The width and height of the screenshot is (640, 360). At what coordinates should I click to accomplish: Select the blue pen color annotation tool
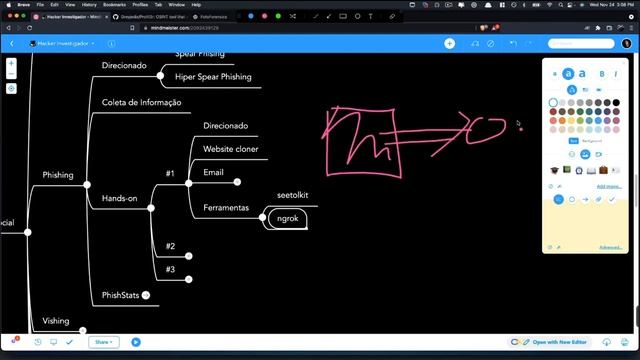(251, 16)
